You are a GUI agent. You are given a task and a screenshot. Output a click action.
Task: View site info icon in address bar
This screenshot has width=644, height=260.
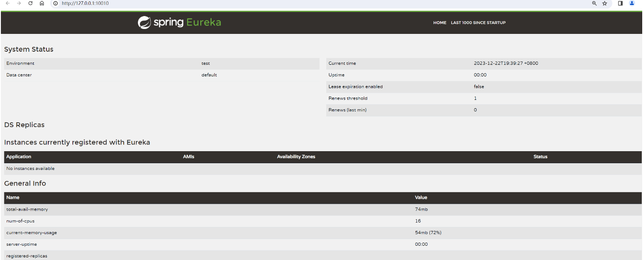point(56,3)
